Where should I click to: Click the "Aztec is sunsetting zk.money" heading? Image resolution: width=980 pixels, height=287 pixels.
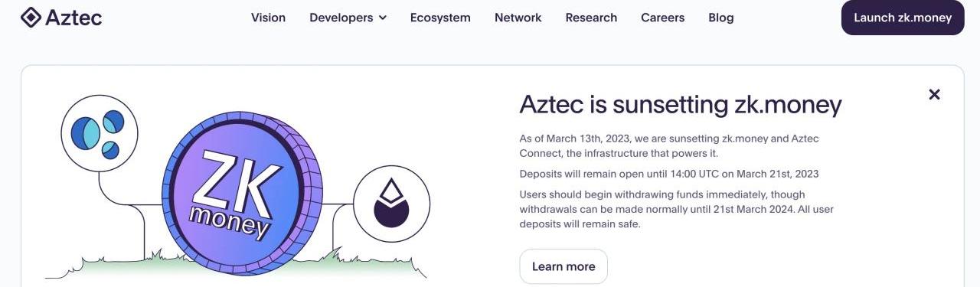(x=681, y=104)
